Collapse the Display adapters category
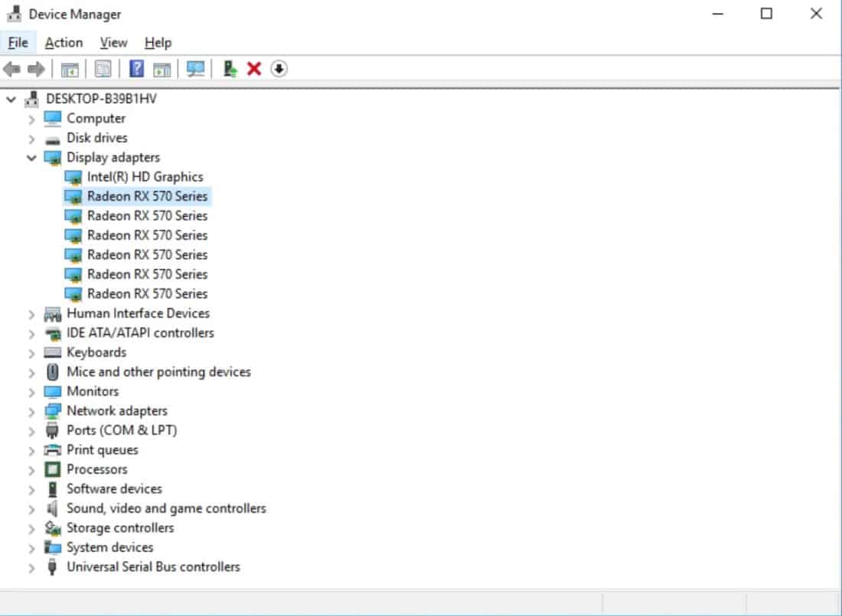842x616 pixels. pyautogui.click(x=31, y=158)
